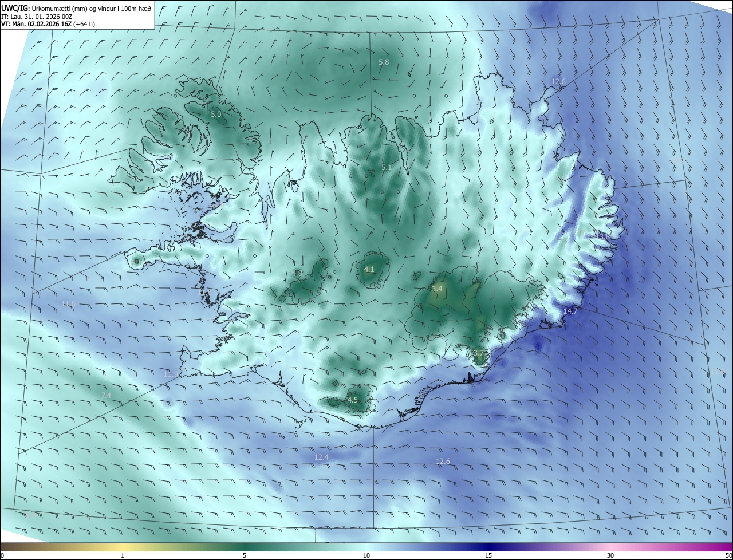The width and height of the screenshot is (733, 560).
Task: Click the 14.7 value on the southeast coast
Action: point(570,311)
